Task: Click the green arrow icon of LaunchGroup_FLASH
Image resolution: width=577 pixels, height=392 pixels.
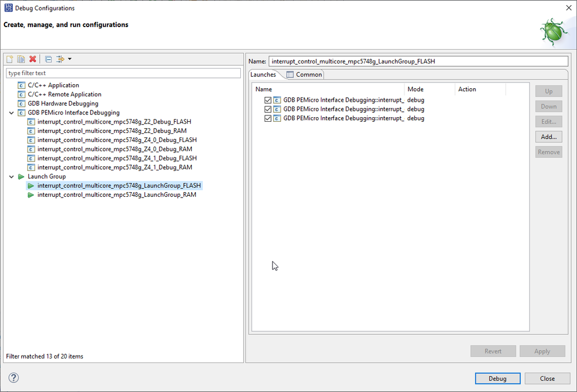Action: click(x=31, y=186)
